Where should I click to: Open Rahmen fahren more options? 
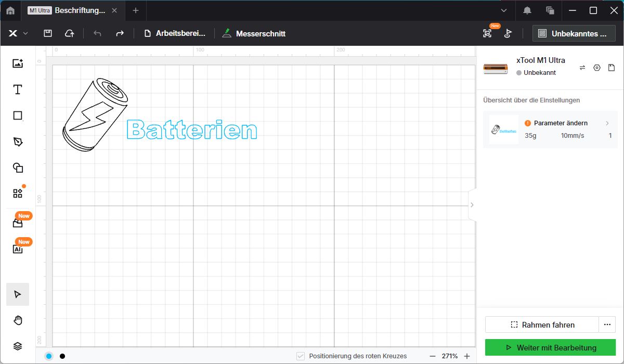[607, 324]
